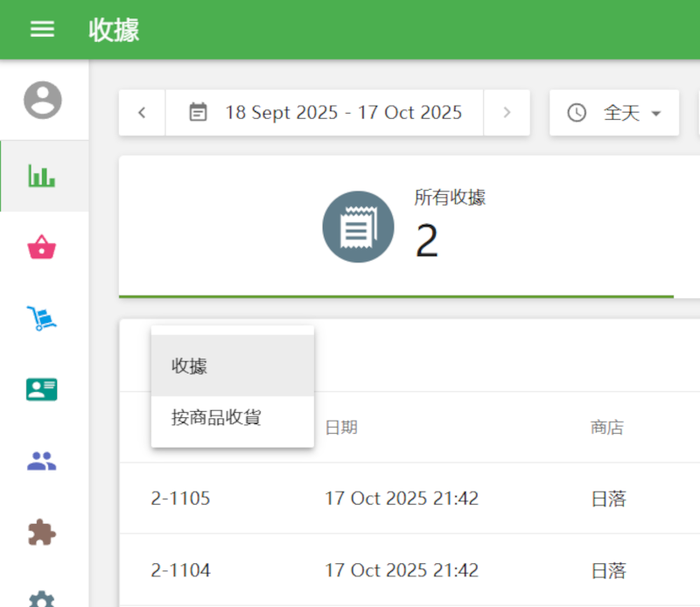Click the clock icon beside 全天

(x=576, y=112)
